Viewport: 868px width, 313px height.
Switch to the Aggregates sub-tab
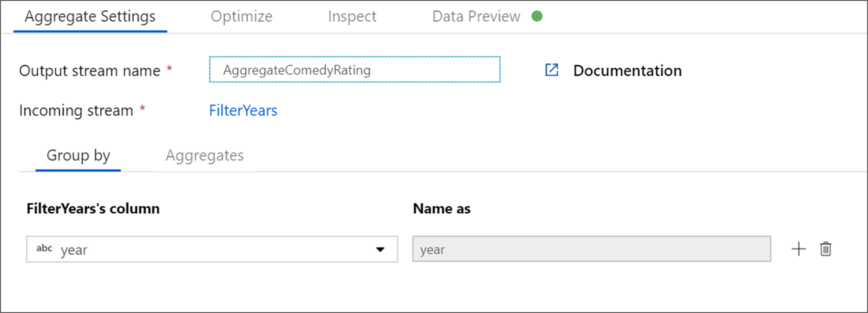(205, 155)
